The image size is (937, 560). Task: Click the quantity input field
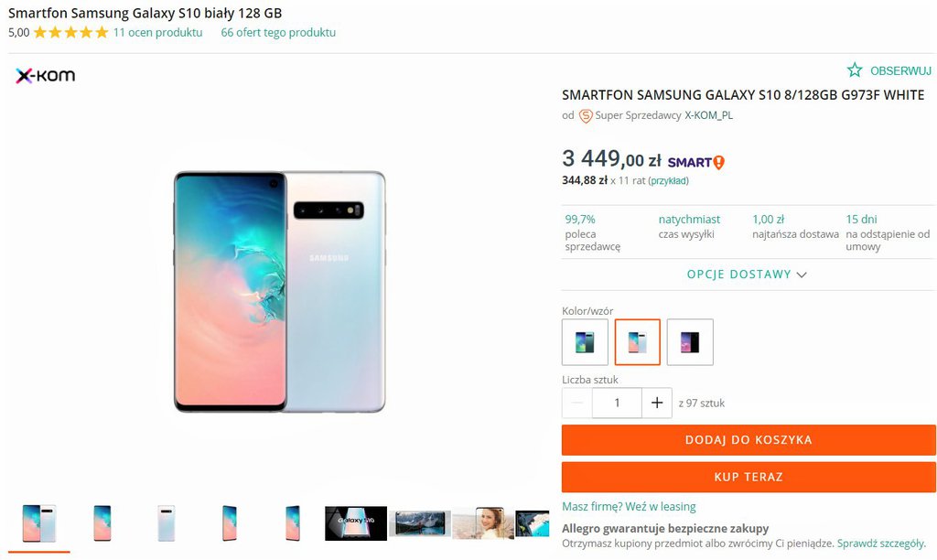coord(617,403)
